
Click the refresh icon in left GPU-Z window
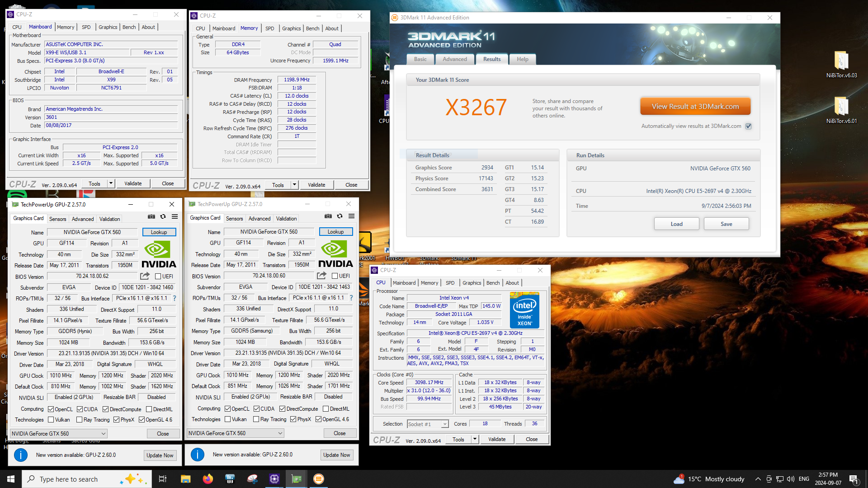pyautogui.click(x=163, y=217)
